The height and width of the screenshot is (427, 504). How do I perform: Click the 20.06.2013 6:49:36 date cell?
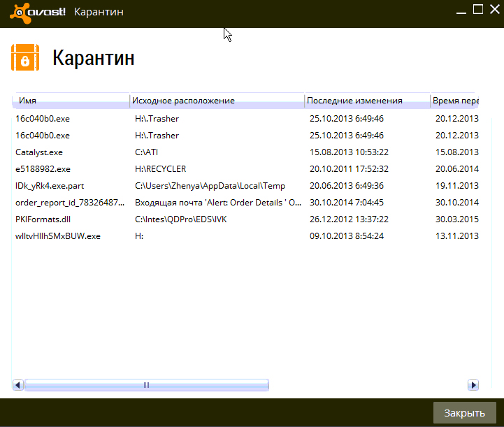click(x=347, y=186)
